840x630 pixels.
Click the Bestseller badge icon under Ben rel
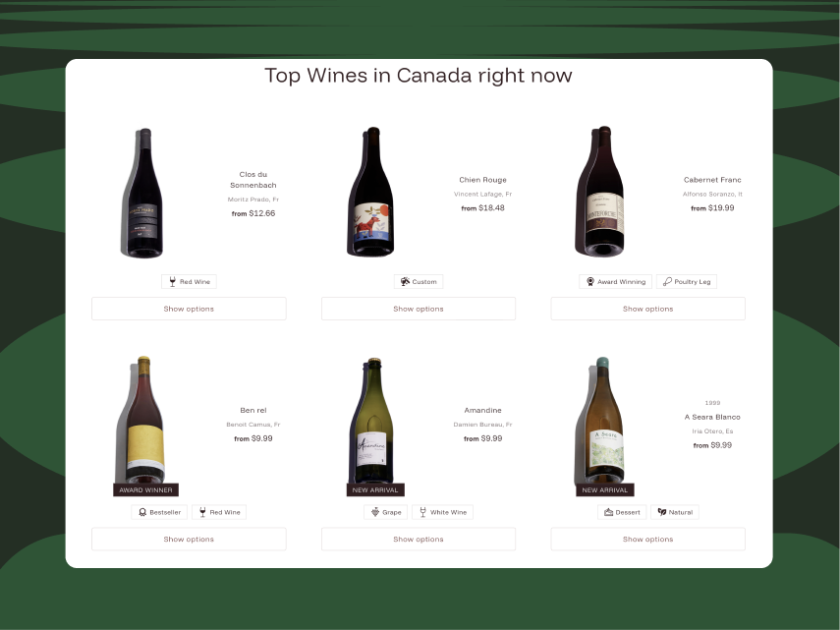pos(141,512)
